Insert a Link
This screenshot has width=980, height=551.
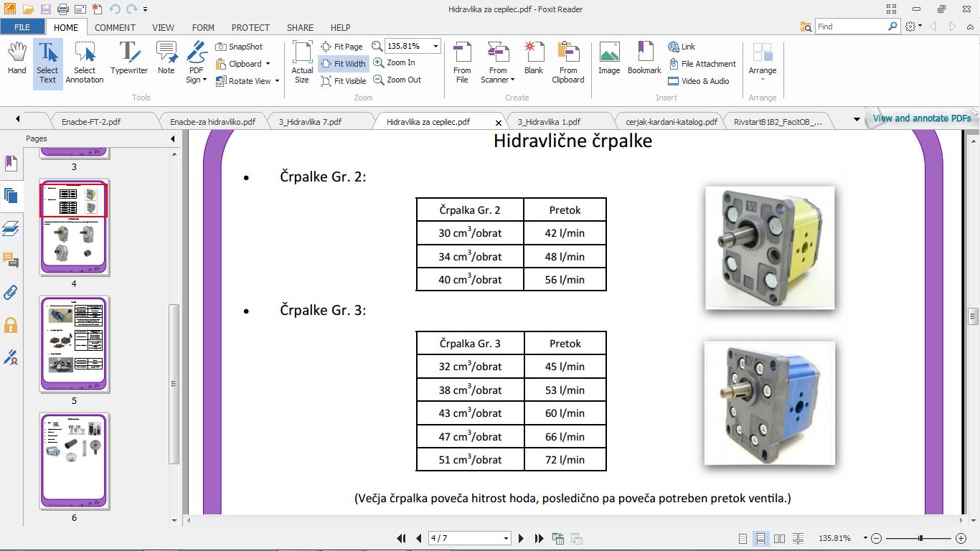[x=682, y=47]
